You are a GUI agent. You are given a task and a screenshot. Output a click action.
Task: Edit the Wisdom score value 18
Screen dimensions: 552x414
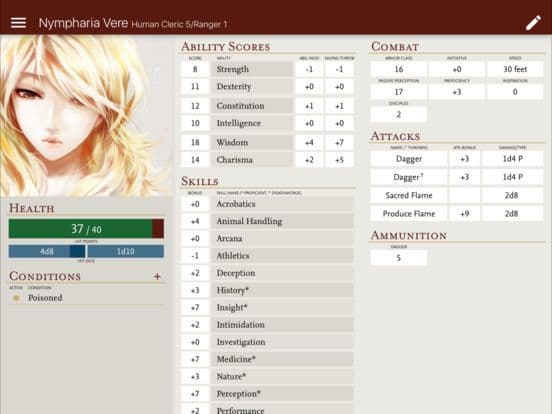[195, 142]
